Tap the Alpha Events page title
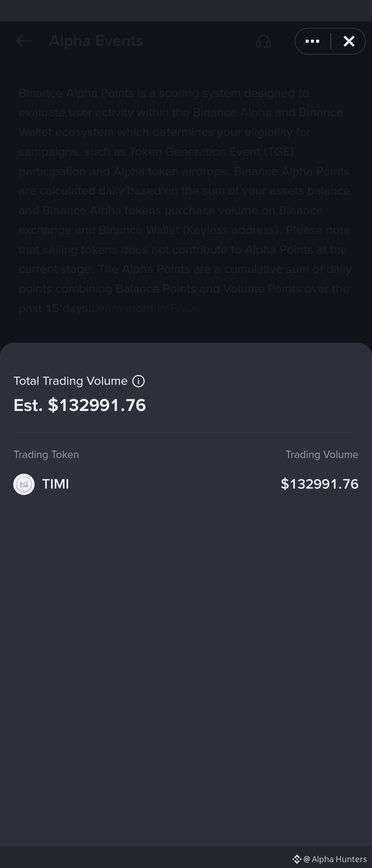Screen dimensions: 372x868 point(96,41)
